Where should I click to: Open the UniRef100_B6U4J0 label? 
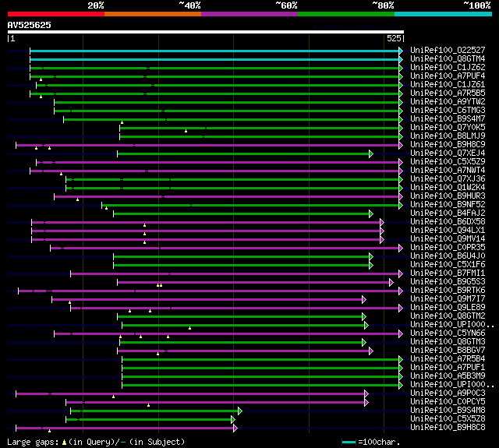coord(448,256)
